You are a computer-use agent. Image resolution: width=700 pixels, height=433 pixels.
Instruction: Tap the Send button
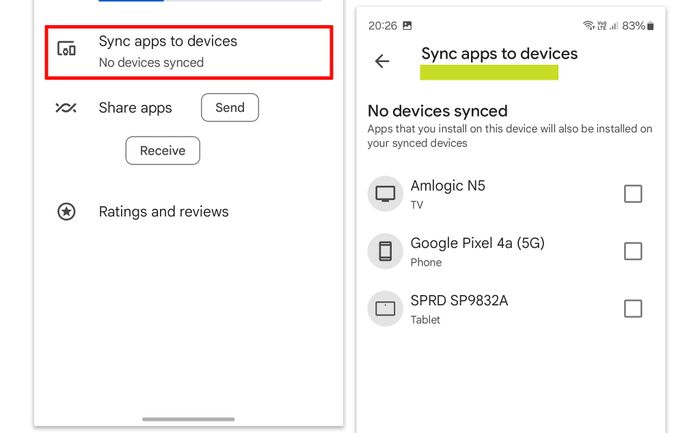tap(230, 108)
